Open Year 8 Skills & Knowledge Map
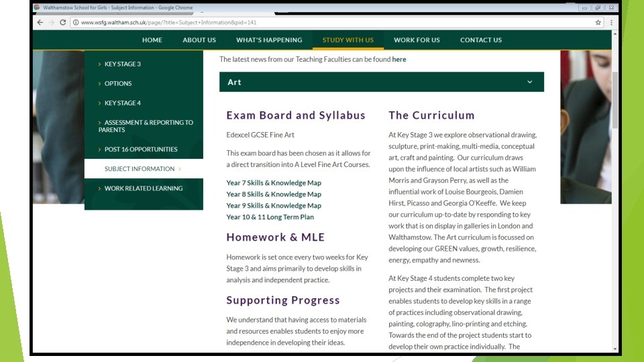Image resolution: width=644 pixels, height=362 pixels. pyautogui.click(x=274, y=194)
